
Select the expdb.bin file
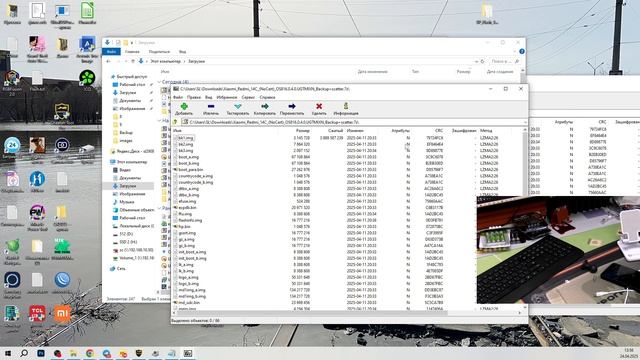(x=187, y=207)
